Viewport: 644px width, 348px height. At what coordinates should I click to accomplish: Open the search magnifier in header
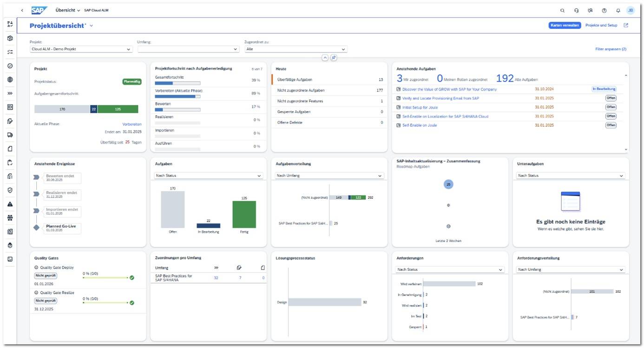(x=562, y=10)
